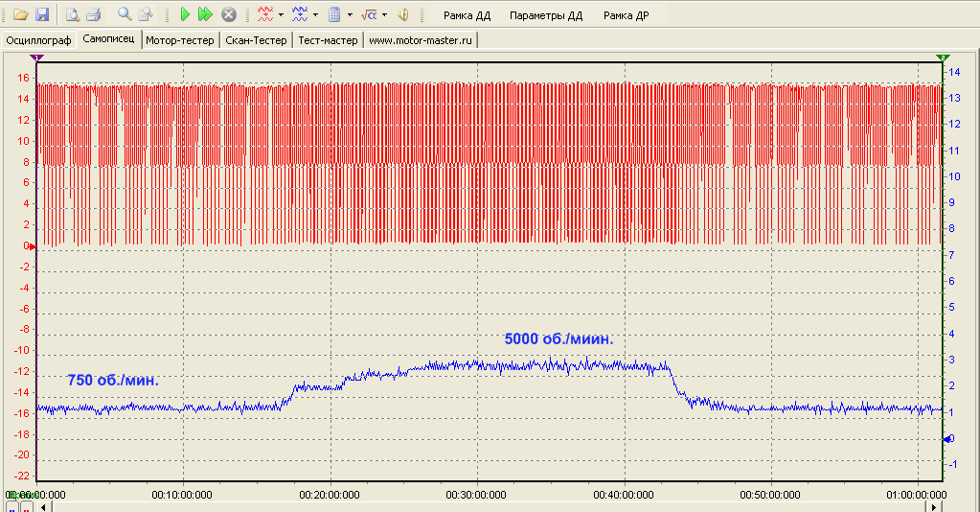
Task: Click the red channel button at bottom left
Action: 26,507
